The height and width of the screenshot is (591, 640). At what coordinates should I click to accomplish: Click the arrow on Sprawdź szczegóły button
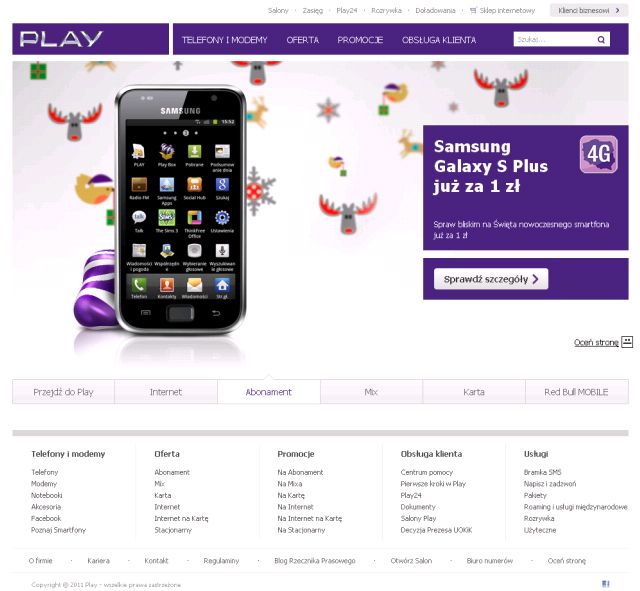tap(536, 279)
